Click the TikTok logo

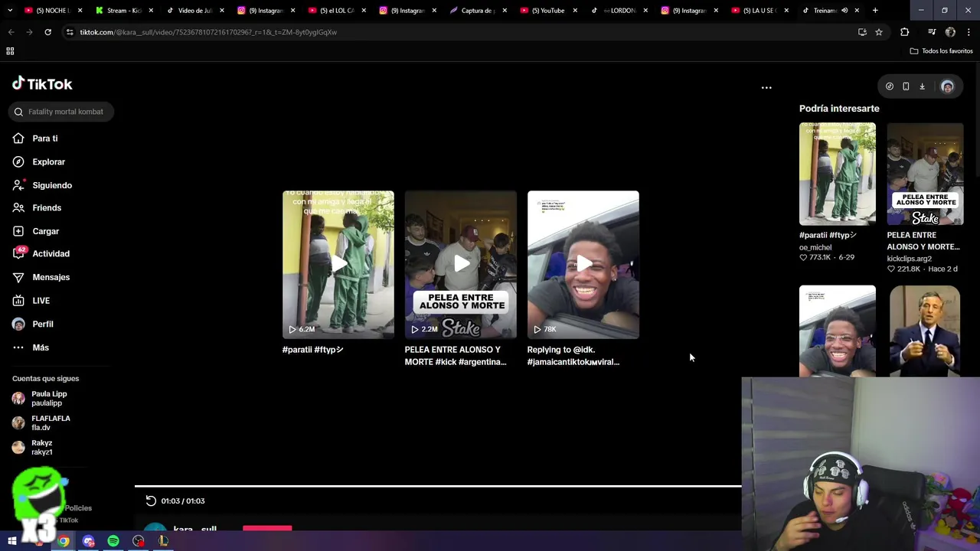[x=42, y=84]
